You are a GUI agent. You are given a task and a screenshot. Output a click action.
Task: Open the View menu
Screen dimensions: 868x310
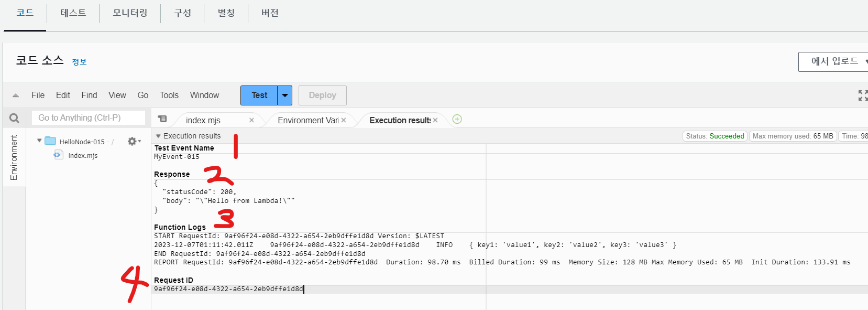point(117,95)
